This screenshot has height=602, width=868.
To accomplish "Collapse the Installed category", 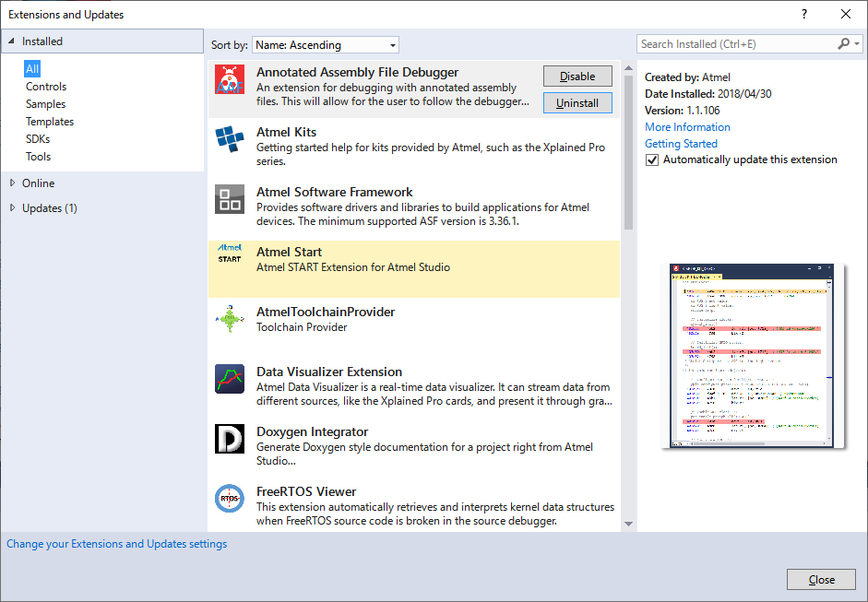I will point(12,41).
